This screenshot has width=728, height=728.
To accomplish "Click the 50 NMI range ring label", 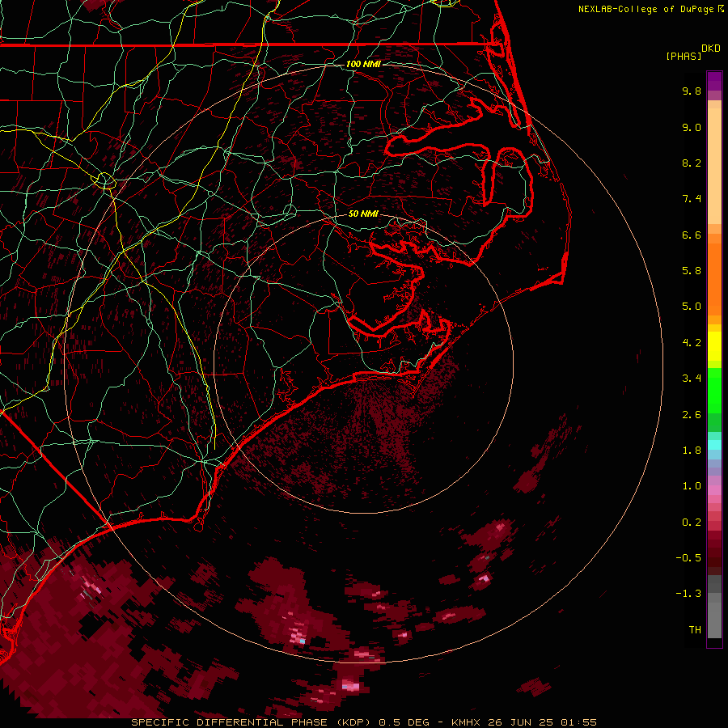I will tap(363, 214).
